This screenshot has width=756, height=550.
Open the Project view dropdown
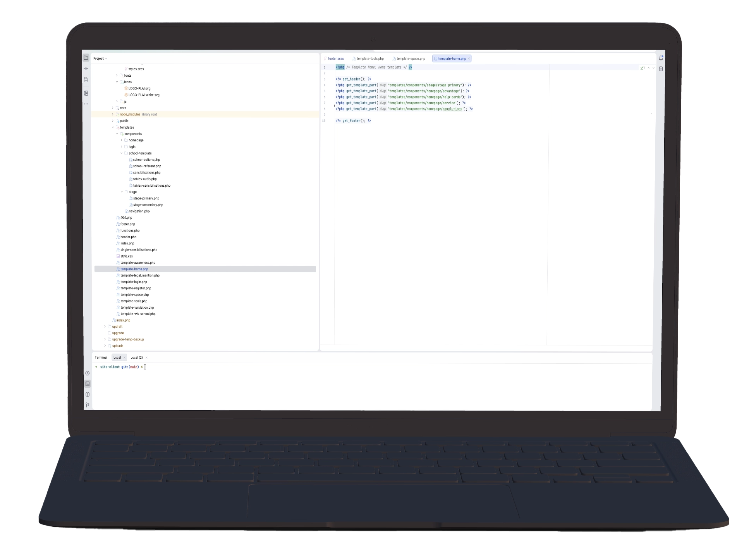pos(100,58)
